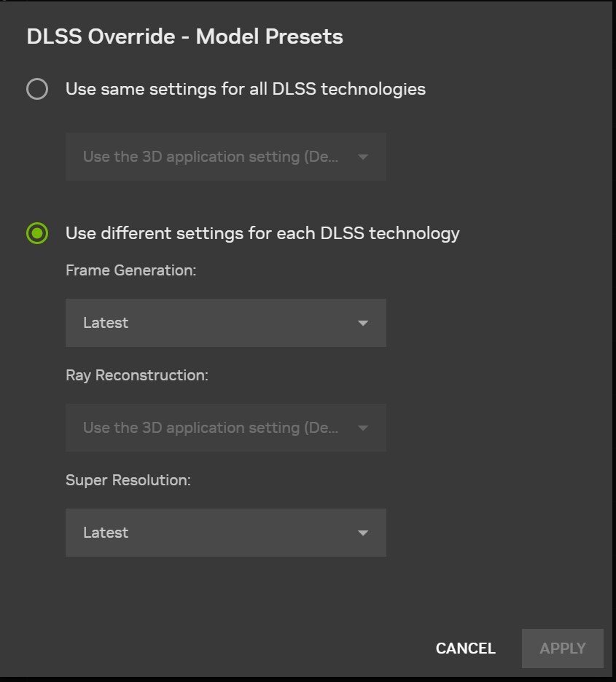Click the Frame Generation dropdown arrow icon
Viewport: 616px width, 682px height.
coord(363,324)
